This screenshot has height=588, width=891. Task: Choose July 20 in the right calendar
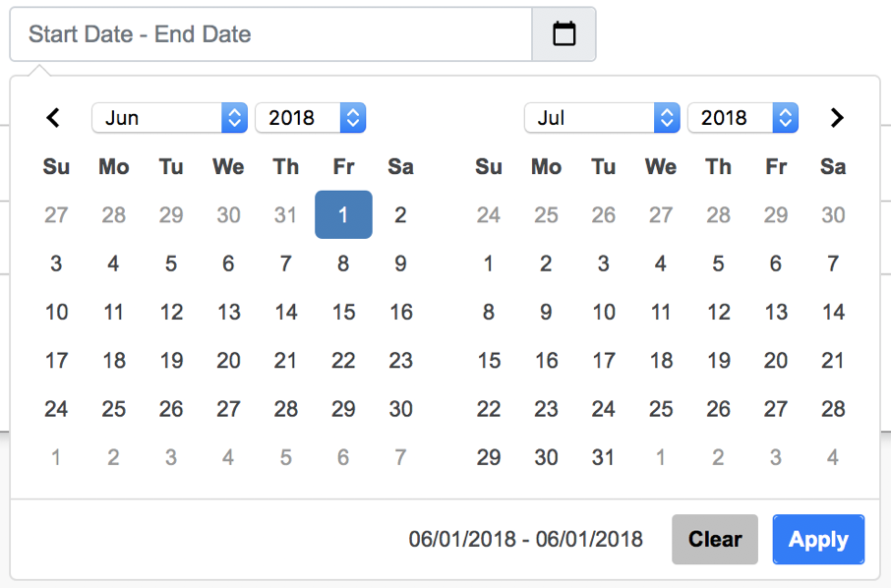tap(776, 360)
